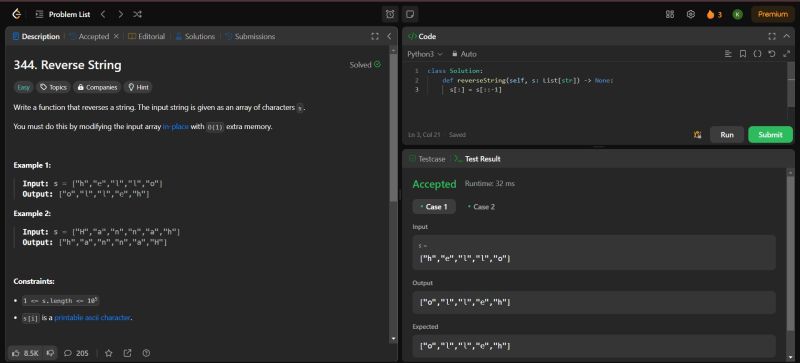Click the Solved status indicator
This screenshot has height=363, width=800.
point(365,65)
